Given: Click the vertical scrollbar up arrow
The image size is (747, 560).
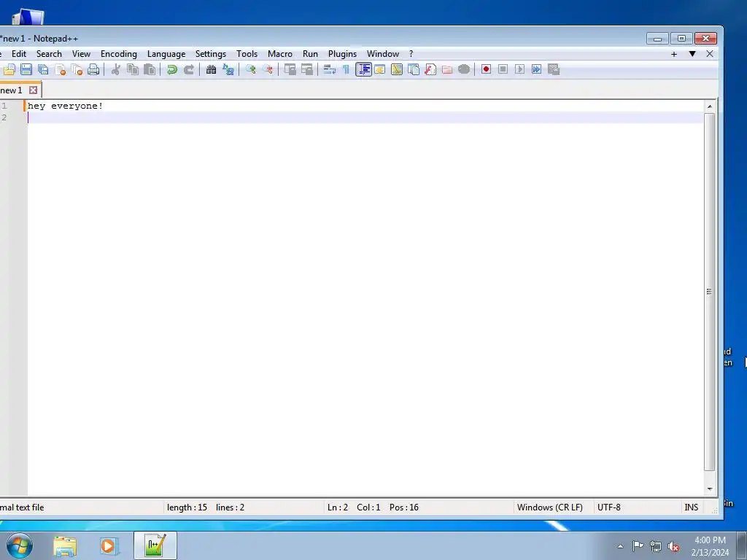Looking at the screenshot, I should (709, 106).
